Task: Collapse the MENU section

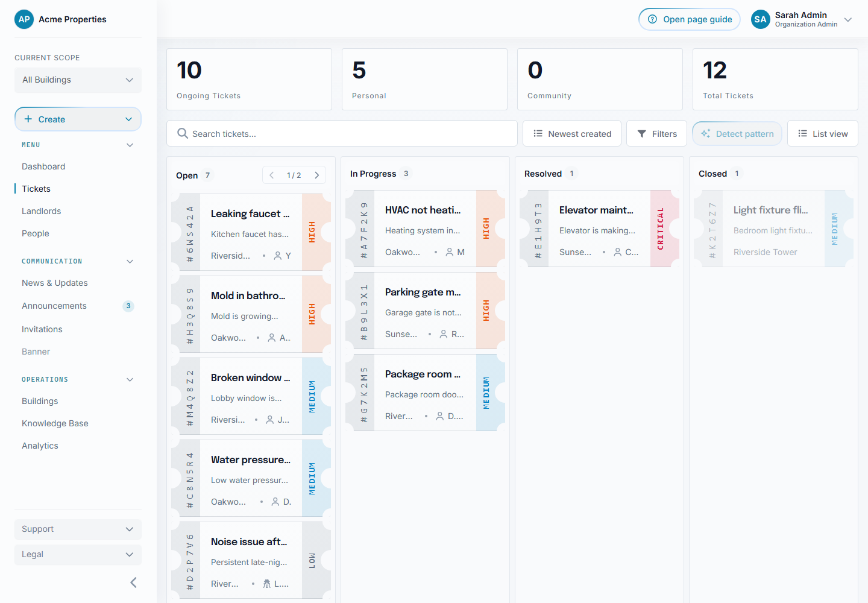Action: pyautogui.click(x=130, y=145)
